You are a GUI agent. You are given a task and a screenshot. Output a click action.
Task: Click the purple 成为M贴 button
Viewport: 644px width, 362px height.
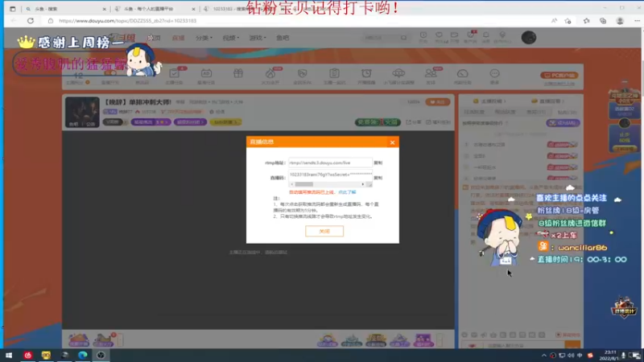(563, 123)
